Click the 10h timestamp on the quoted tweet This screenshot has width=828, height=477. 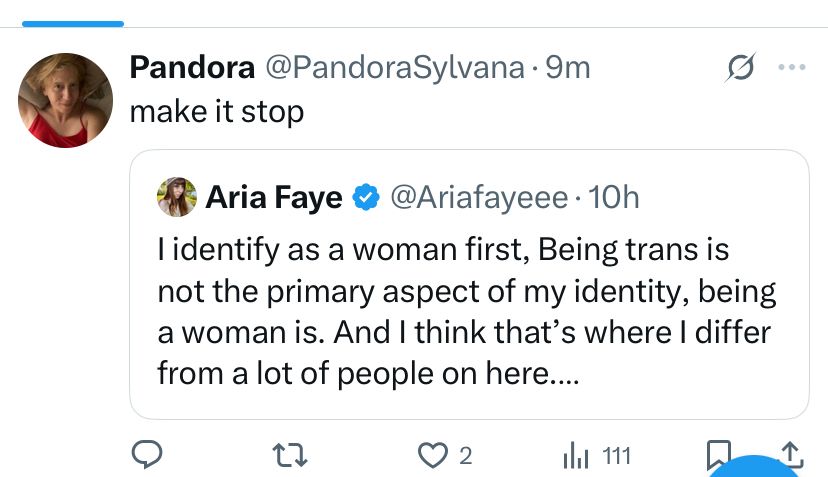tap(615, 197)
